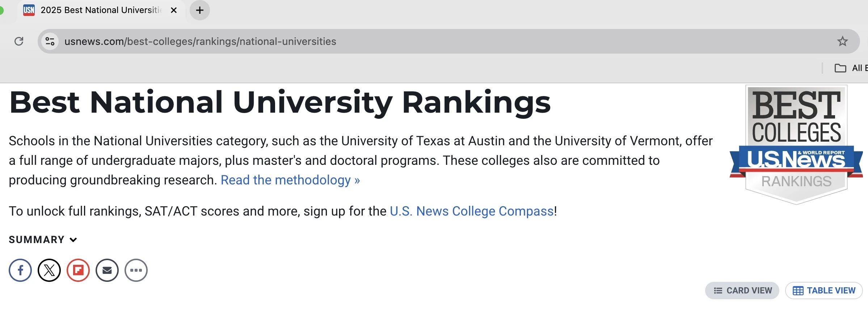The width and height of the screenshot is (868, 313).
Task: Open the All Bookmarks folder
Action: pos(851,68)
